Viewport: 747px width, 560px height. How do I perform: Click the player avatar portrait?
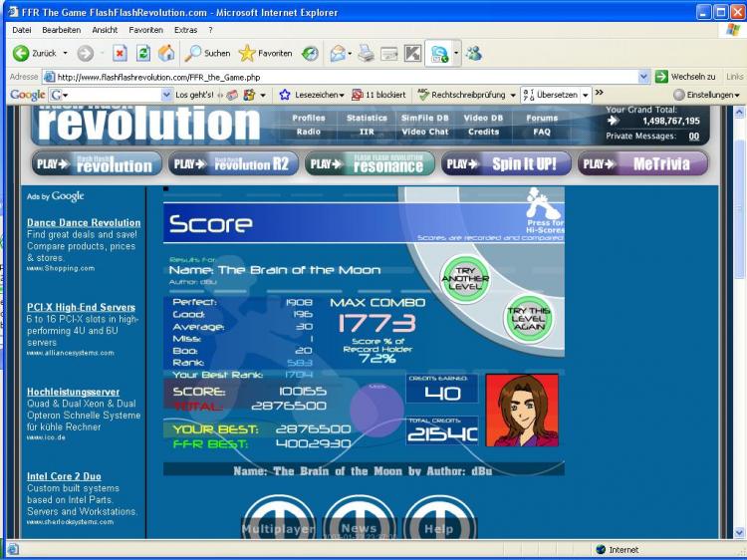coord(521,410)
